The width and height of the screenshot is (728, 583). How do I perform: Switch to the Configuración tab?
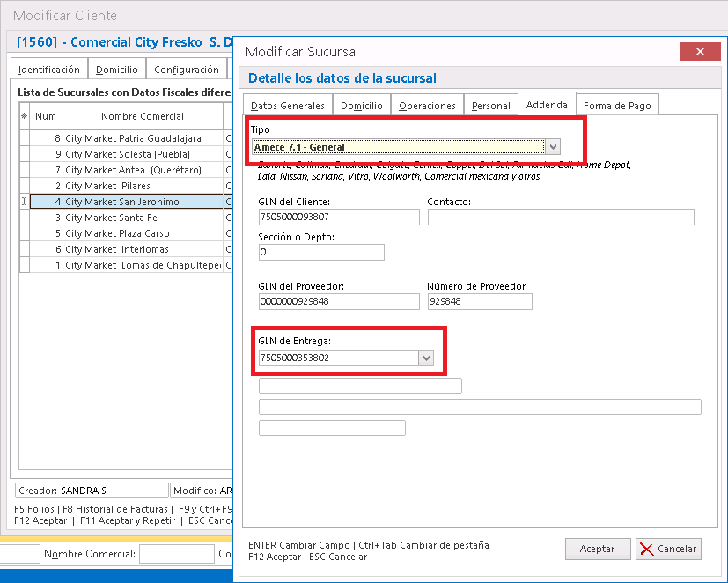coord(186,70)
